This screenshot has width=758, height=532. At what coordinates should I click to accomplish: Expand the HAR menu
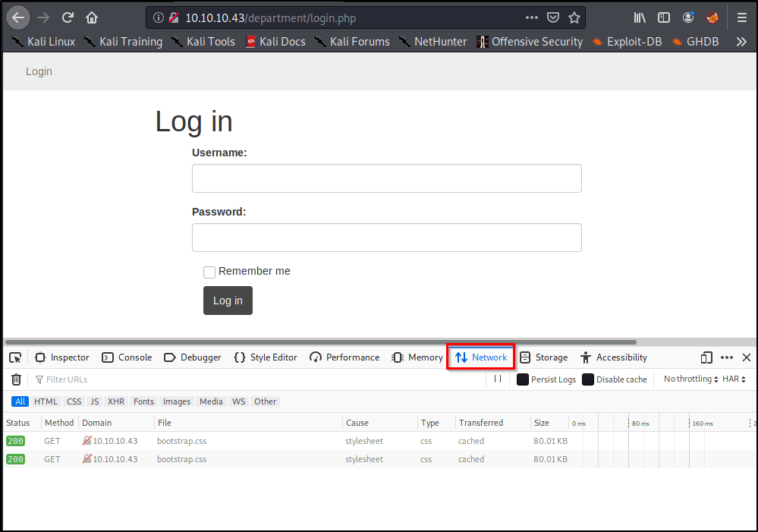coord(734,379)
